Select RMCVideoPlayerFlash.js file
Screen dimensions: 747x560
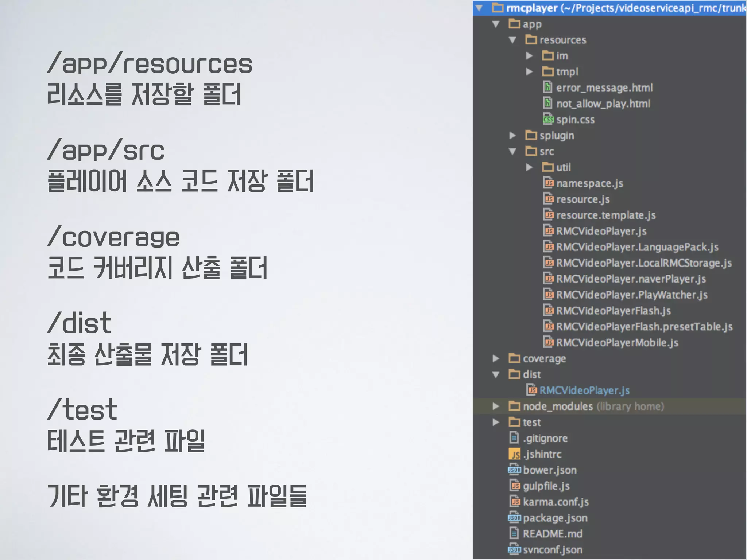[x=613, y=311]
